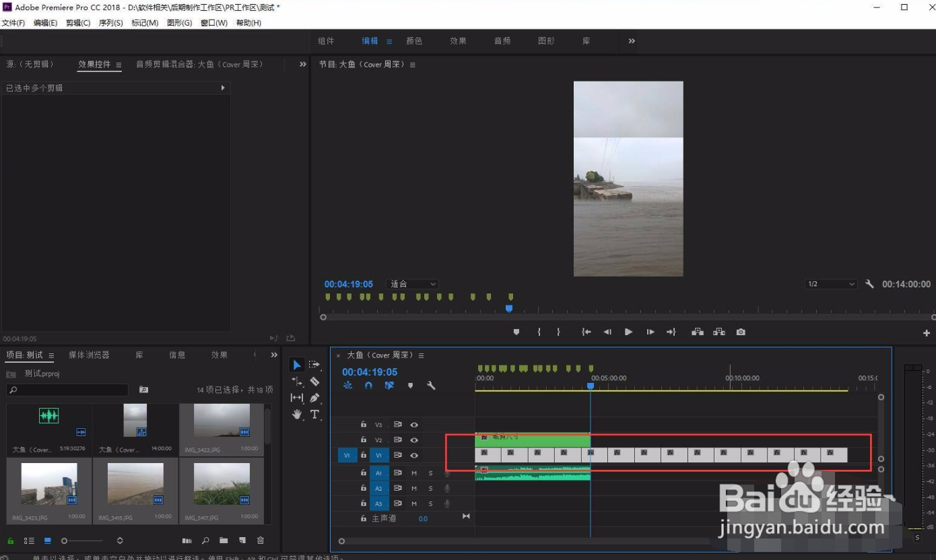Toggle Snap magnet in timeline
The height and width of the screenshot is (560, 936).
pyautogui.click(x=368, y=386)
